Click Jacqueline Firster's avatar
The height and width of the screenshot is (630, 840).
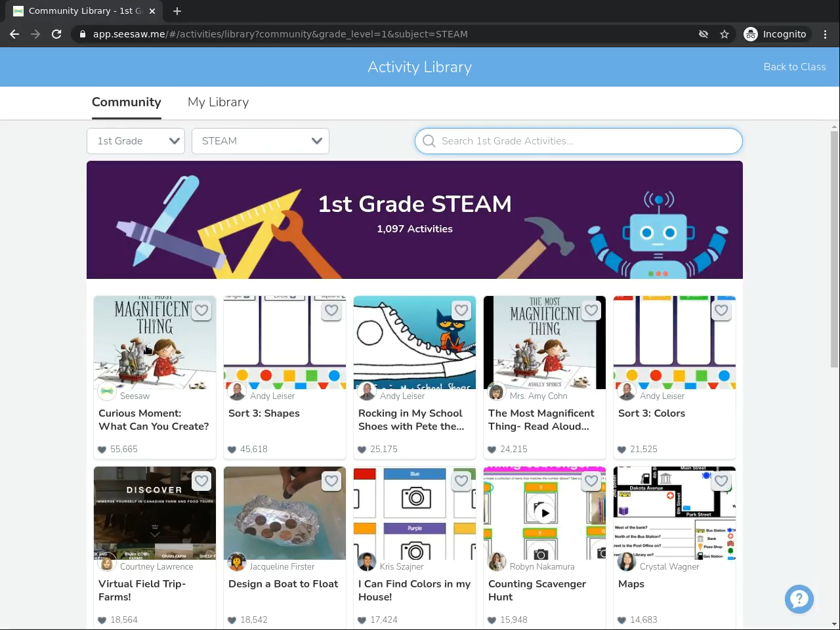(237, 562)
